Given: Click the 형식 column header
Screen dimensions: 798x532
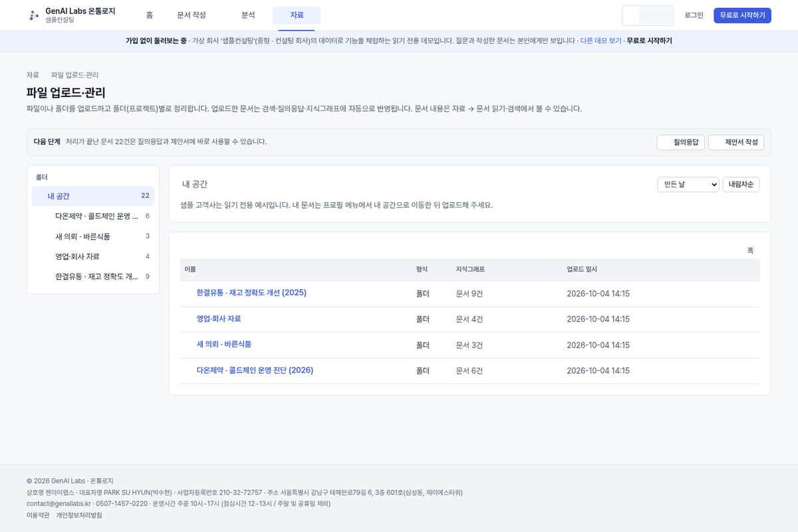Looking at the screenshot, I should 422,269.
